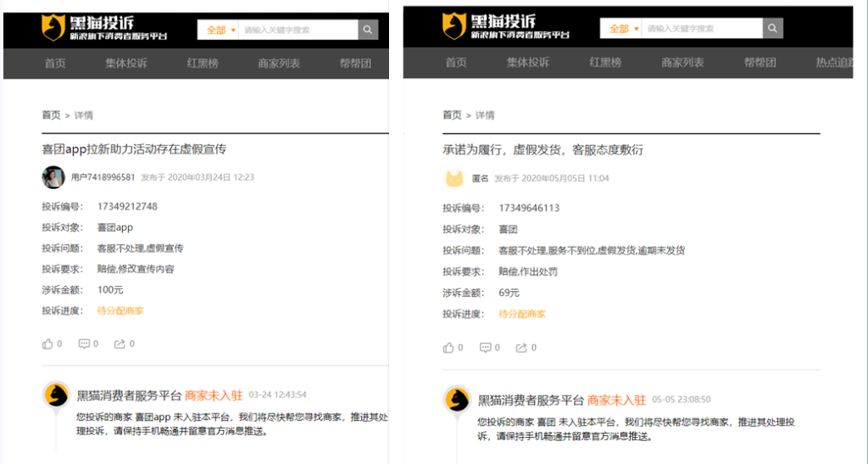Like the 喜团app complaint with thumbs-up icon
Image resolution: width=868 pixels, height=464 pixels.
(x=47, y=344)
